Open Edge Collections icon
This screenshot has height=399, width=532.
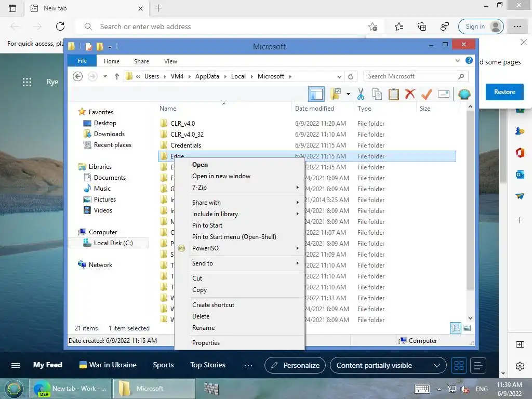point(422,26)
